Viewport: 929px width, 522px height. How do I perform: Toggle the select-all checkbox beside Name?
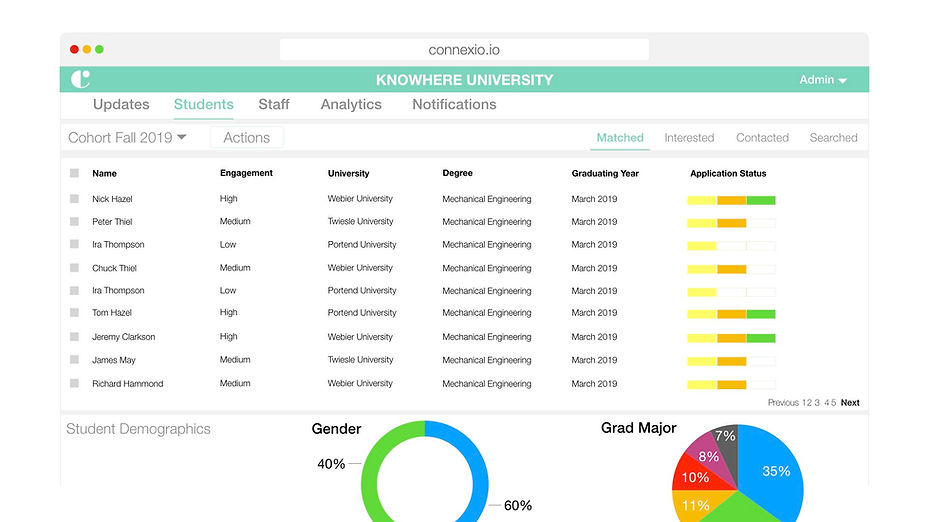[74, 173]
